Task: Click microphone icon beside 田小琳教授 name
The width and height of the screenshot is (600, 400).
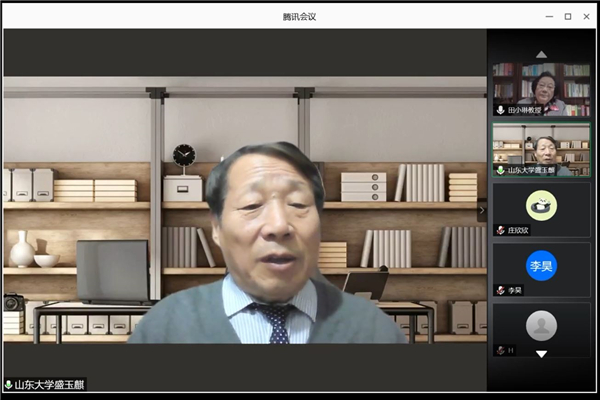Action: click(501, 110)
